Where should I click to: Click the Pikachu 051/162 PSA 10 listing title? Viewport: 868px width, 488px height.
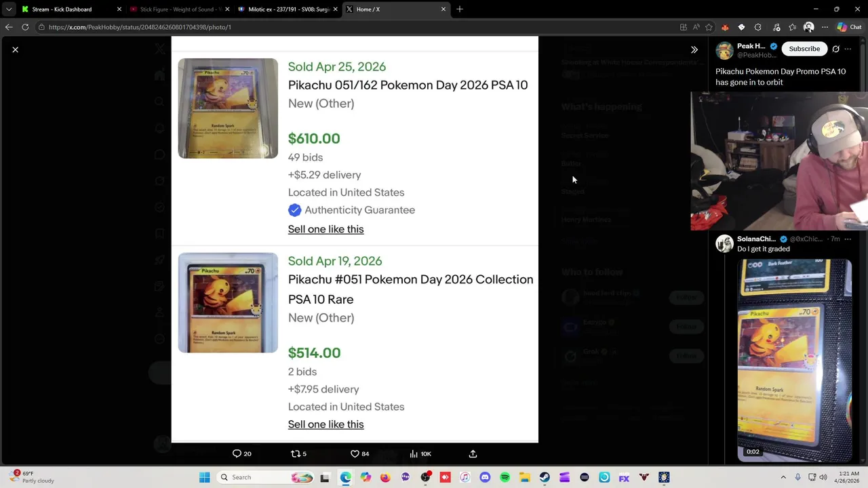[x=408, y=85]
